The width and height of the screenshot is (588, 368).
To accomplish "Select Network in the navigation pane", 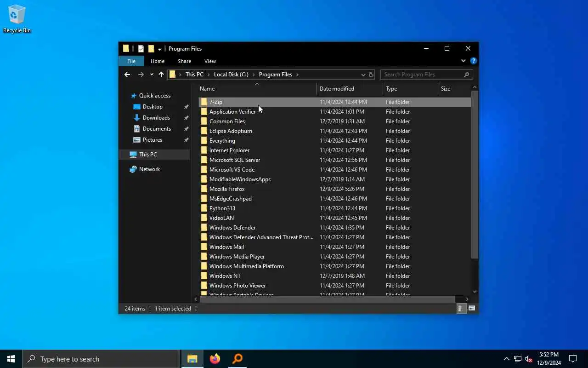I will (x=149, y=169).
